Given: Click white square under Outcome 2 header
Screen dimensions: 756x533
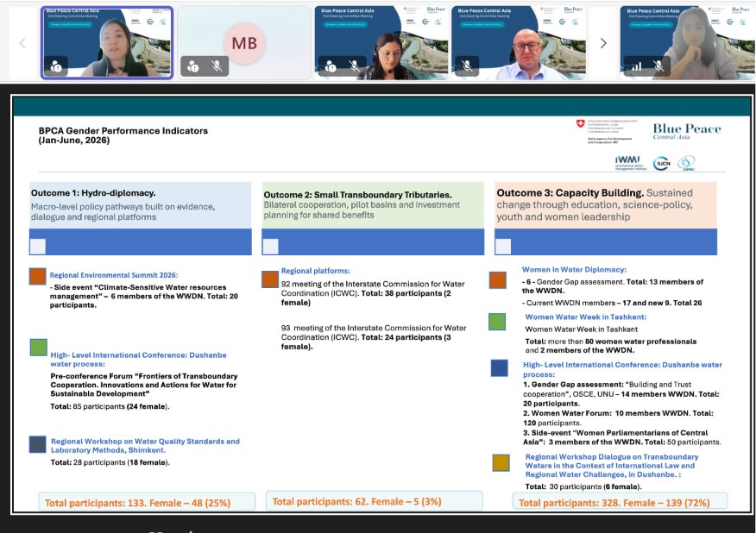Looking at the screenshot, I should [x=270, y=247].
